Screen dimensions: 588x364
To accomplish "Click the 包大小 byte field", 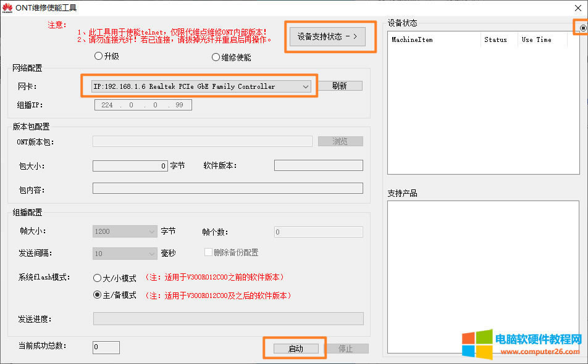I will tap(130, 165).
